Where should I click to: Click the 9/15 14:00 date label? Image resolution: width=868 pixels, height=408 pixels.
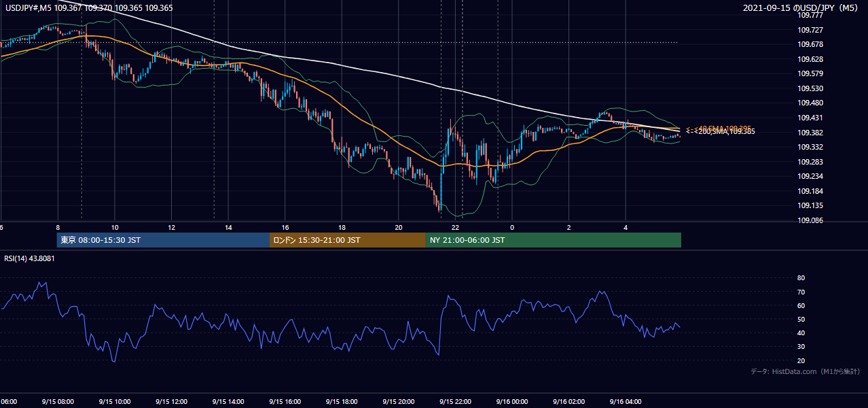pyautogui.click(x=228, y=402)
